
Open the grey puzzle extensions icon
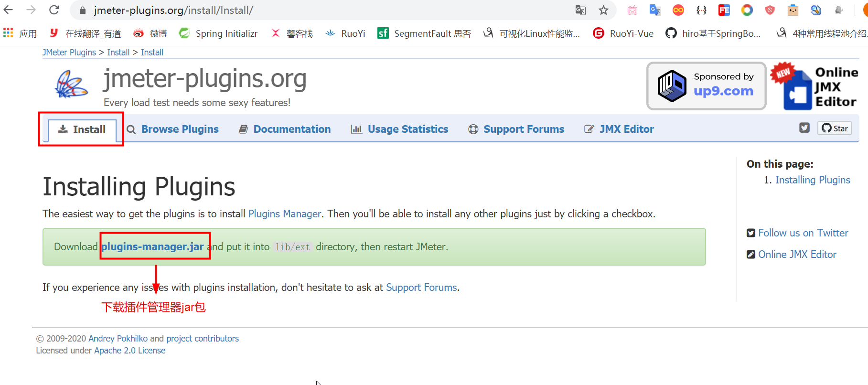pyautogui.click(x=839, y=10)
